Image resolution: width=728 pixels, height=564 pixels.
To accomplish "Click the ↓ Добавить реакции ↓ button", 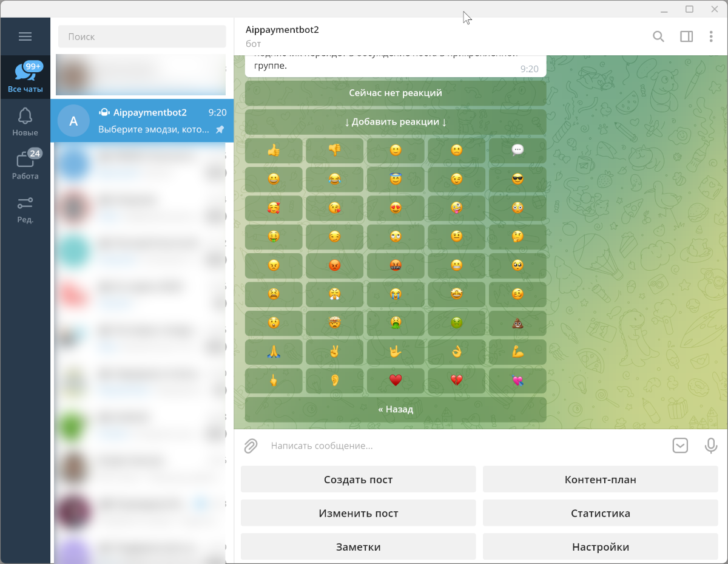I will [396, 122].
